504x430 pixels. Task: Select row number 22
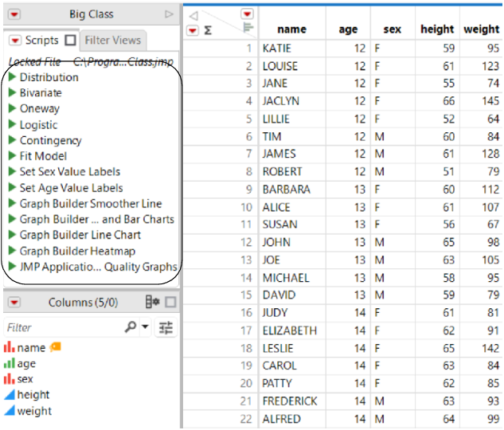246,419
